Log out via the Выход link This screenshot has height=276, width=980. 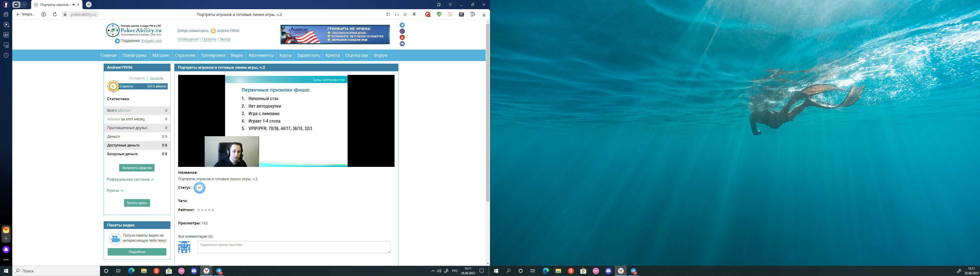[225, 39]
